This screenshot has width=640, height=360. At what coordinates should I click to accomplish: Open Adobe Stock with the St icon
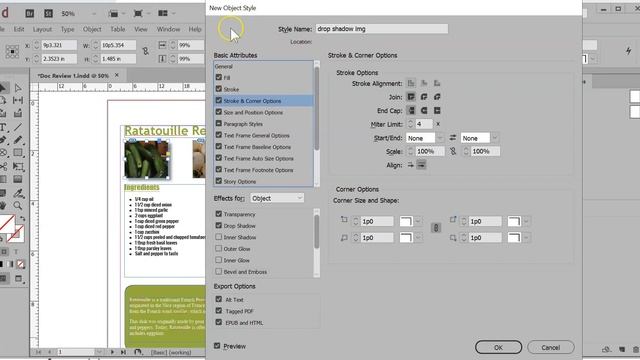[48, 13]
